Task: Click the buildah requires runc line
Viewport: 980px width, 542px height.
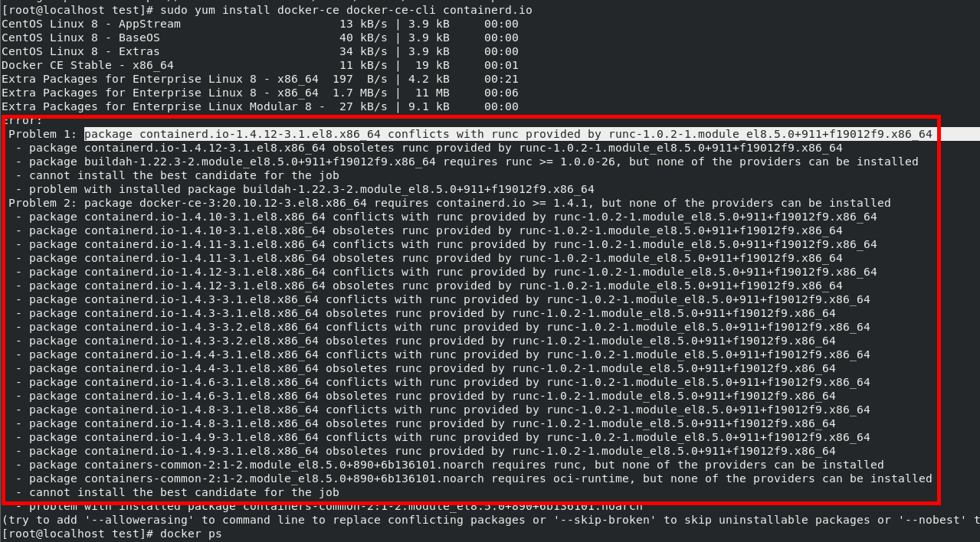Action: pyautogui.click(x=467, y=162)
